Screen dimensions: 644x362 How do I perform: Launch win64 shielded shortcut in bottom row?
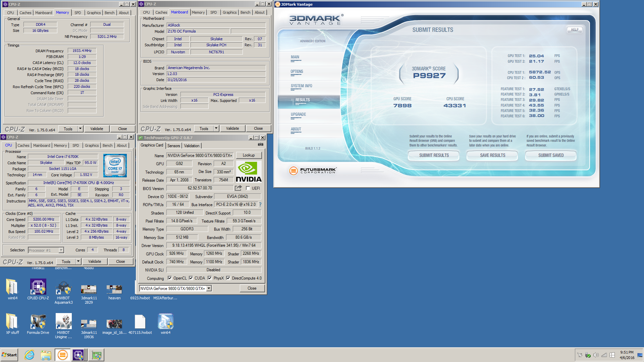click(165, 324)
